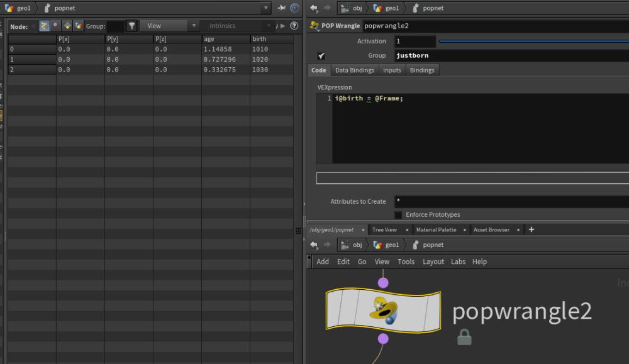The height and width of the screenshot is (364, 629).
Task: Go back in parameter pane navigation
Action: click(314, 8)
